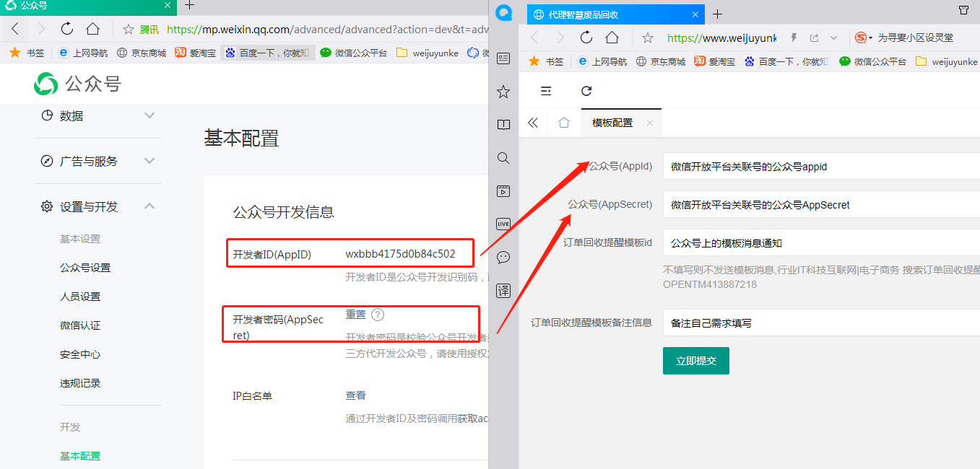The image size is (980, 469).
Task: Open 人员设置 in the sidebar
Action: [x=80, y=297]
